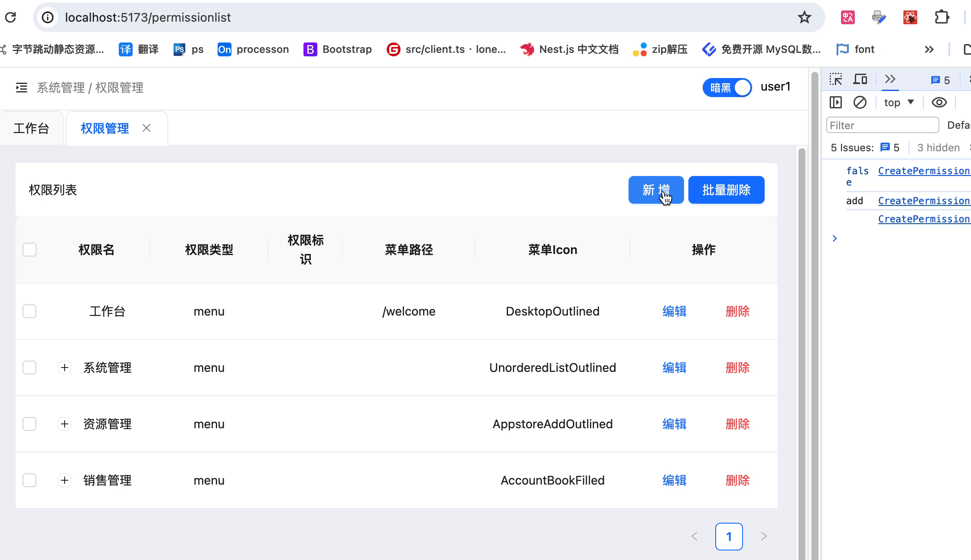Click 编辑 link for 资源管理

coord(674,424)
